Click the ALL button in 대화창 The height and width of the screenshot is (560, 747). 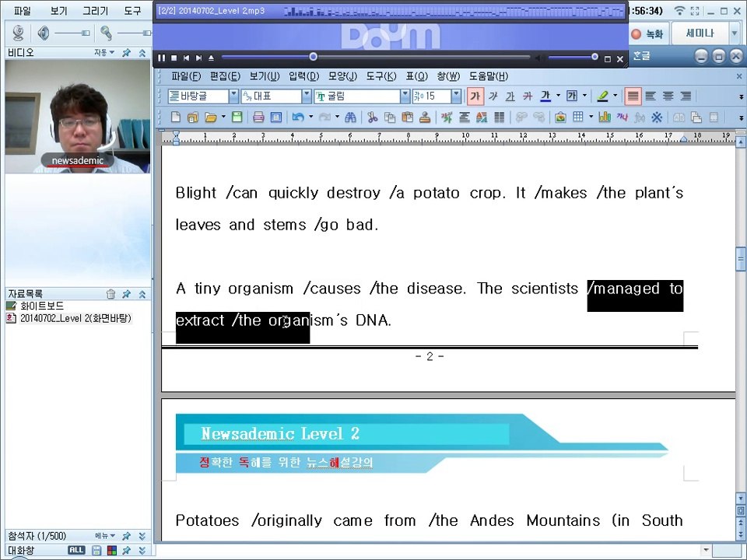point(76,550)
